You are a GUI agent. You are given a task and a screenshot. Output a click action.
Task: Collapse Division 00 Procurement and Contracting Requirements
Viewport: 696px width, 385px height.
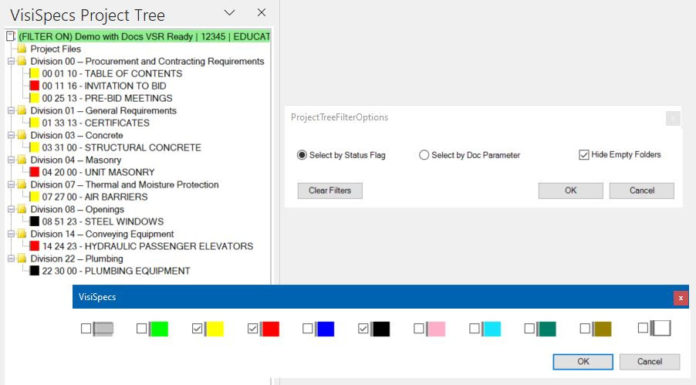click(11, 61)
